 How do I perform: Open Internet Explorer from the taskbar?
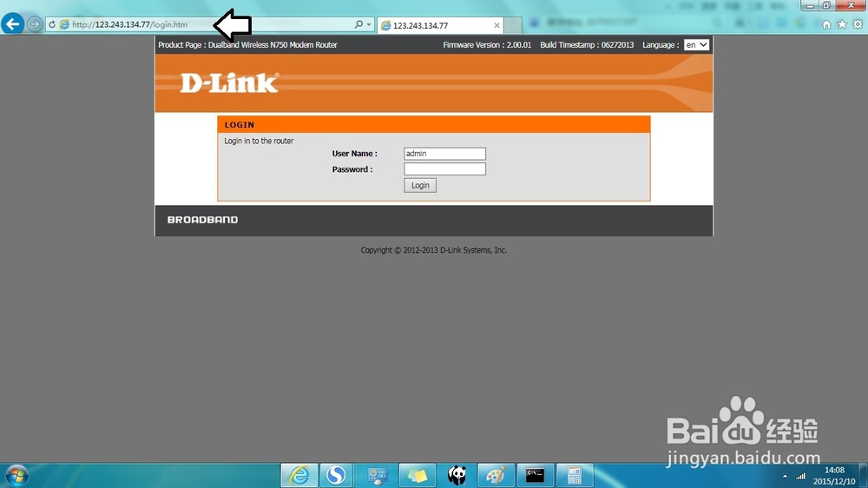[x=299, y=475]
